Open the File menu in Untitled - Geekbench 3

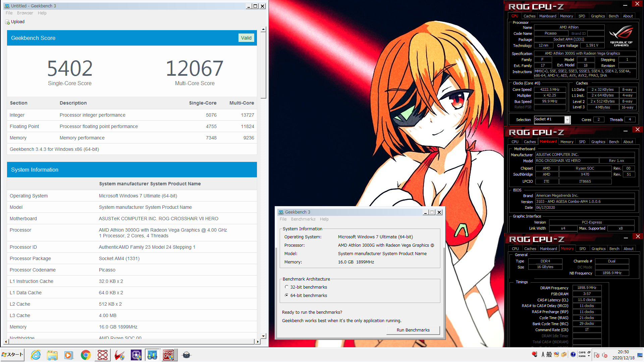tap(9, 13)
